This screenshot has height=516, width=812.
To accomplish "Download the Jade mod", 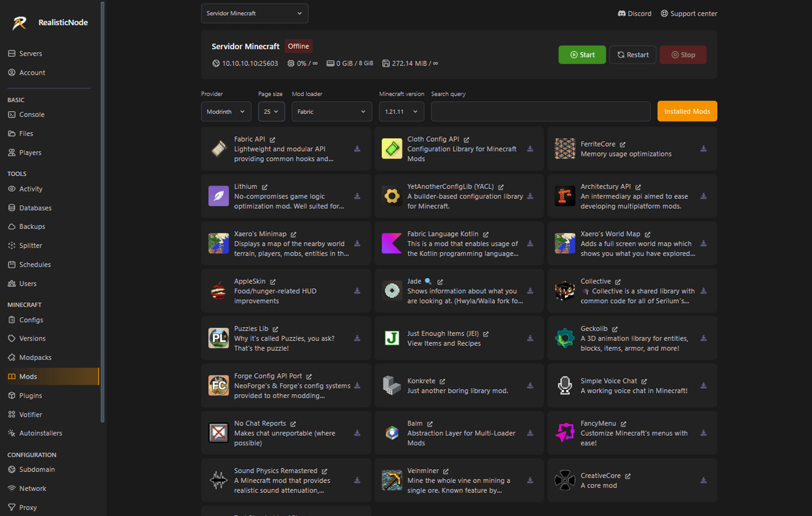I will [x=530, y=291].
